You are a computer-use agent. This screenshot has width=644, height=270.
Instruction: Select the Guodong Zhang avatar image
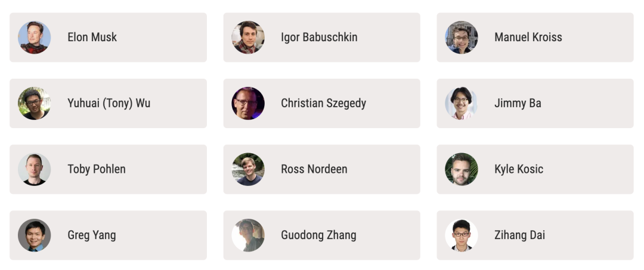[248, 235]
